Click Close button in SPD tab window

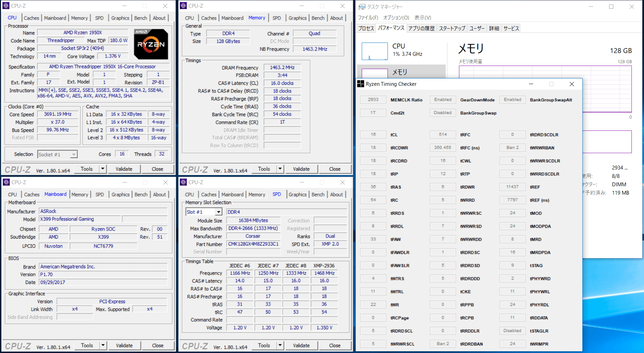[x=335, y=345]
